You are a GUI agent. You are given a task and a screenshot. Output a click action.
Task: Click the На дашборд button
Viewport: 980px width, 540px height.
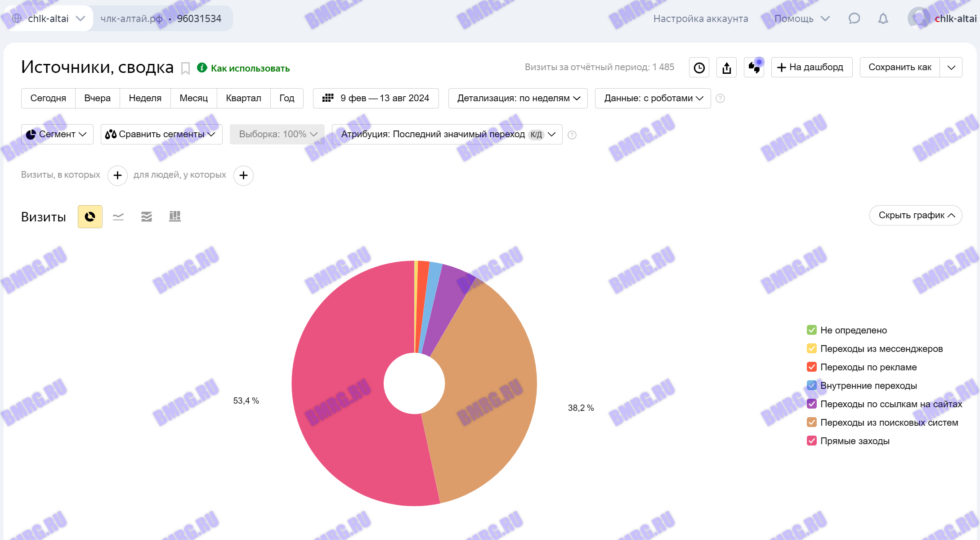click(x=811, y=67)
